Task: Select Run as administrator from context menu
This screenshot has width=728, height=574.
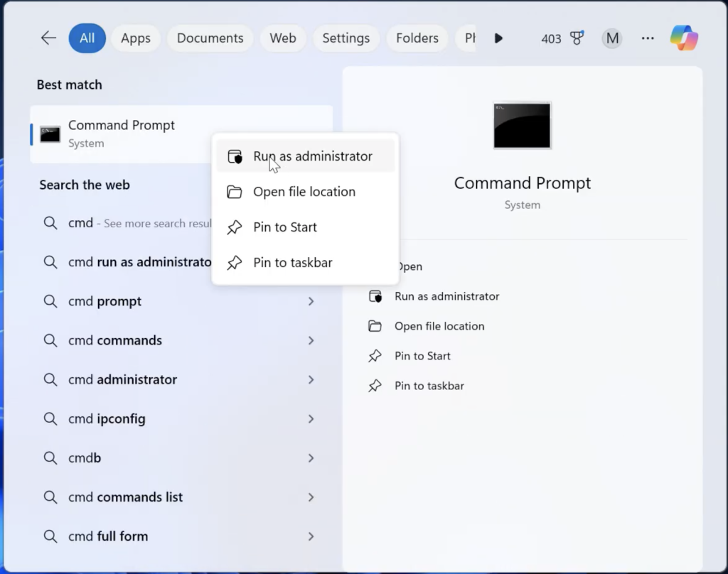Action: 313,156
